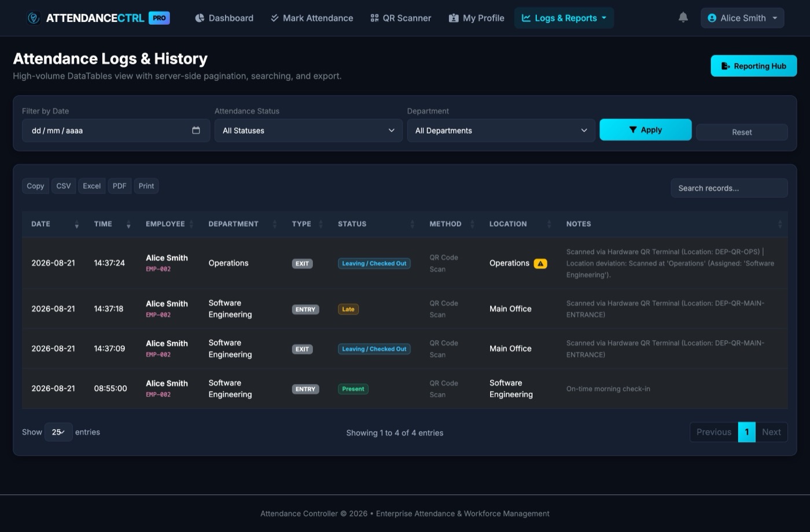Click the time cell 08:55:00
The height and width of the screenshot is (532, 810).
coord(111,389)
